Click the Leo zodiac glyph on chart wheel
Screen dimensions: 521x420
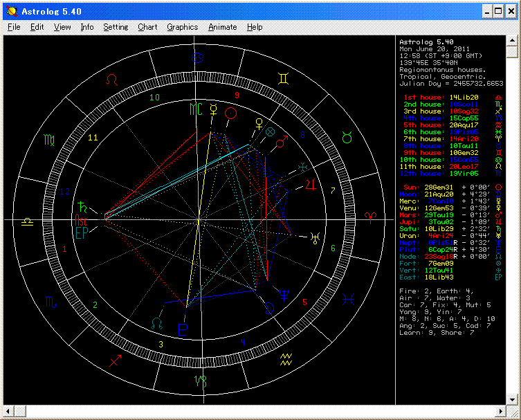[x=112, y=80]
